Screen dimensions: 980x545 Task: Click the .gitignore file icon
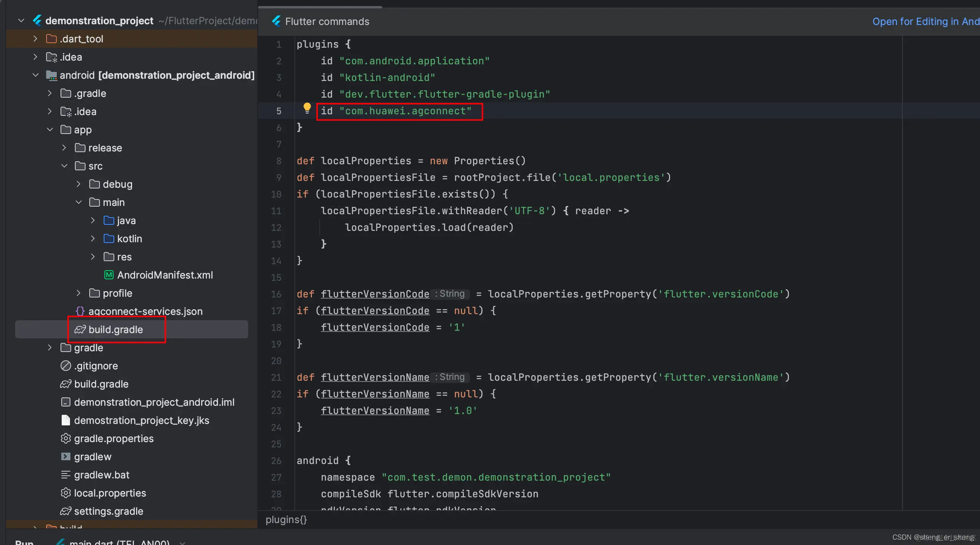click(66, 366)
